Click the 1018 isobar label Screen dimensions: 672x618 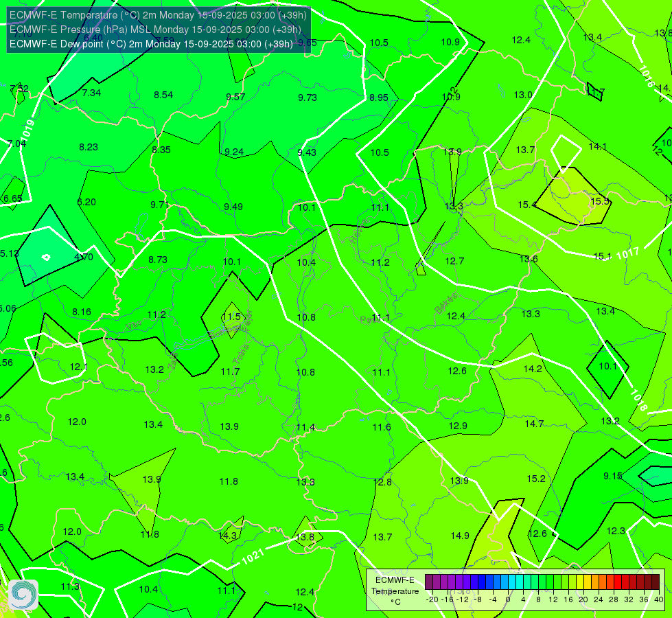pyautogui.click(x=638, y=400)
